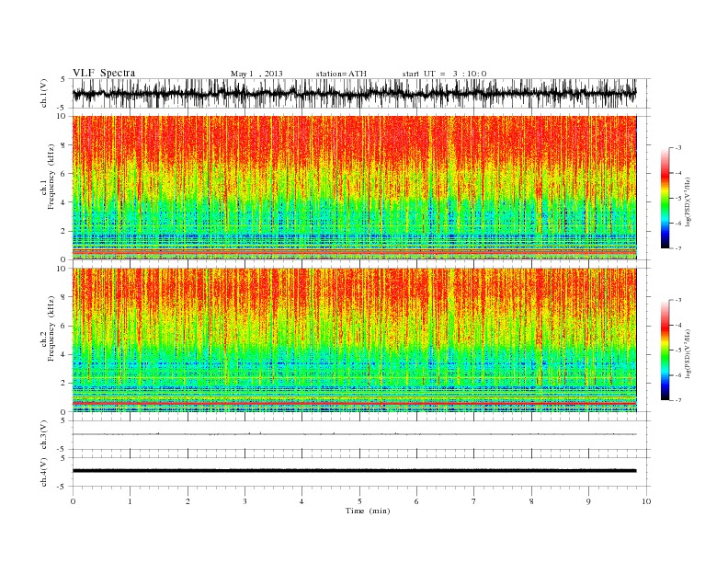Image resolution: width=728 pixels, height=563 pixels.
Task: Click the "VLF Spectra" plot title
Action: coord(104,73)
